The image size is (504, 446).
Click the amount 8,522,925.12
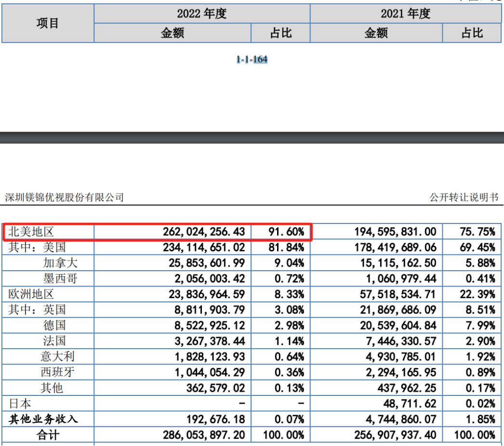(x=210, y=325)
